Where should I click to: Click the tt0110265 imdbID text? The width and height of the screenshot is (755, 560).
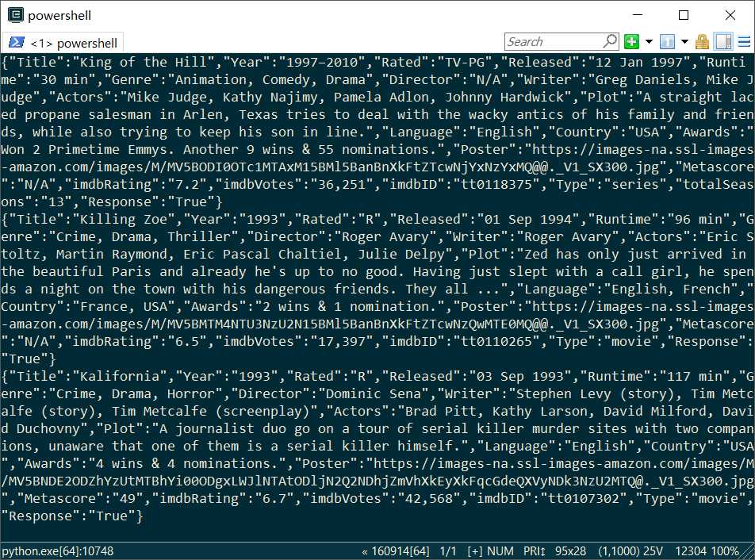496,341
